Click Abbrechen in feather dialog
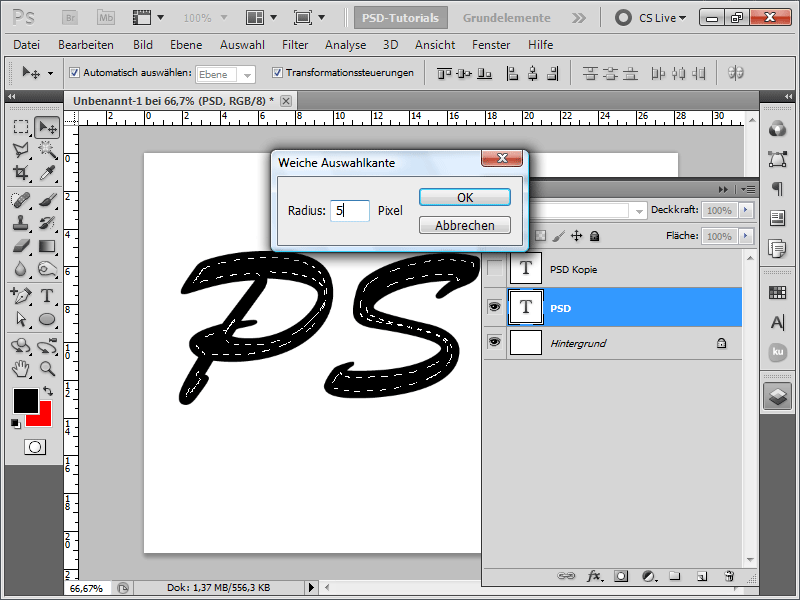800x600 pixels. [465, 225]
